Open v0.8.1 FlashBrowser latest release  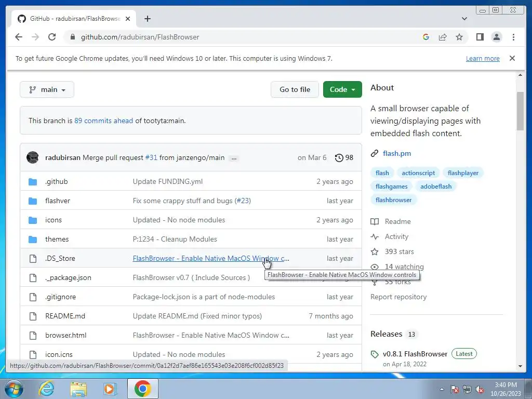[x=415, y=354]
